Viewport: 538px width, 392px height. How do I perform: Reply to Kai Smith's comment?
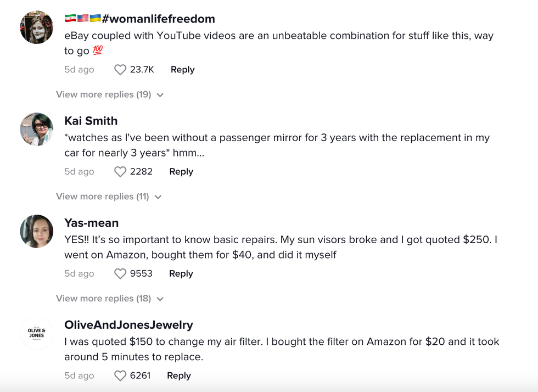pos(181,171)
